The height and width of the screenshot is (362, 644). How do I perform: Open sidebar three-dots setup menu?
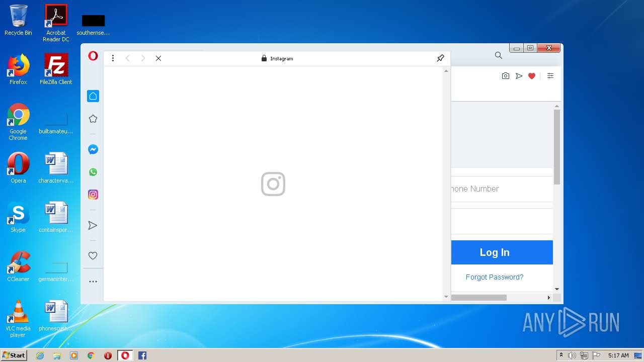pyautogui.click(x=93, y=282)
